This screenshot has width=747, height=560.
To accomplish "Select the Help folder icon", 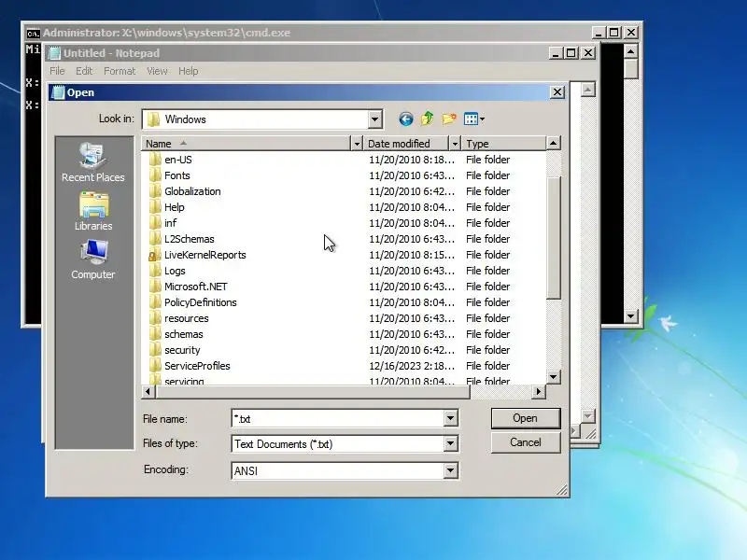I will (154, 207).
